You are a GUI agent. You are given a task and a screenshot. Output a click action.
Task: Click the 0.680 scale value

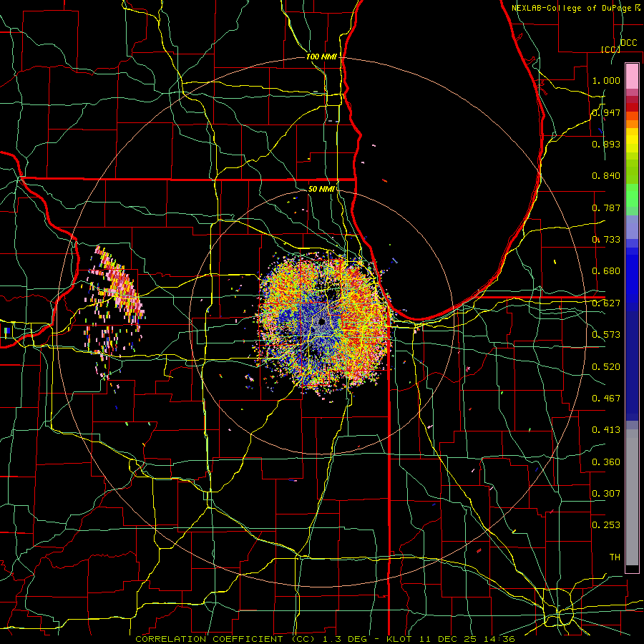(606, 271)
